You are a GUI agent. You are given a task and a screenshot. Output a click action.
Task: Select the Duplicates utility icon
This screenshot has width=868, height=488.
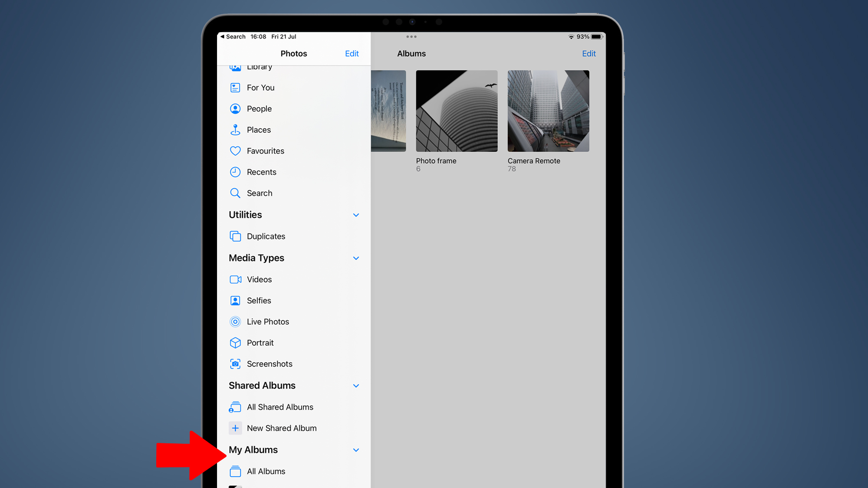click(x=236, y=236)
